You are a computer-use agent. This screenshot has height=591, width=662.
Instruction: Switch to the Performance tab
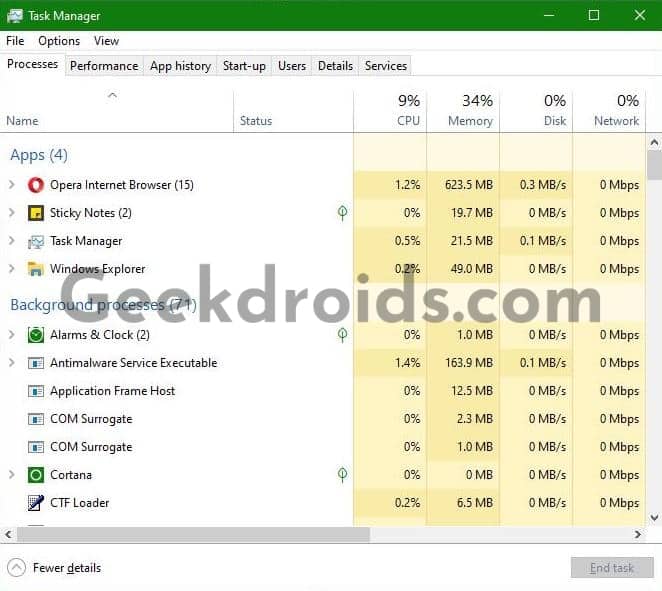[x=104, y=66]
